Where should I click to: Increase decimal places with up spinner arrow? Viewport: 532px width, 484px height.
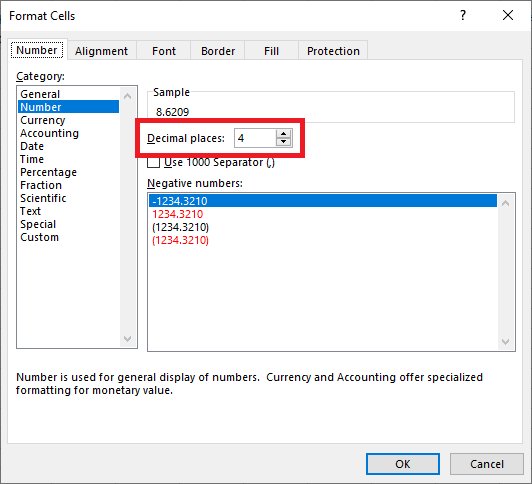click(x=283, y=134)
